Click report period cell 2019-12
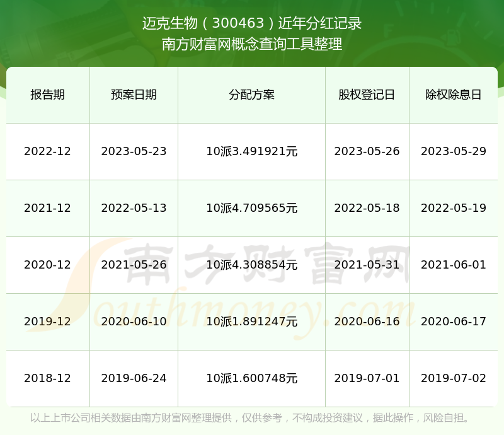The width and height of the screenshot is (504, 435). [48, 322]
